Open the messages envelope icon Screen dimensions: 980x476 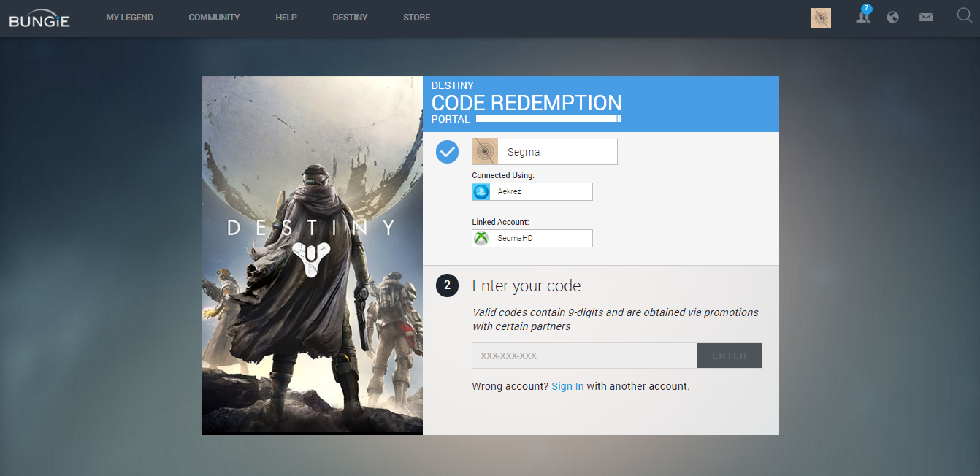coord(926,18)
